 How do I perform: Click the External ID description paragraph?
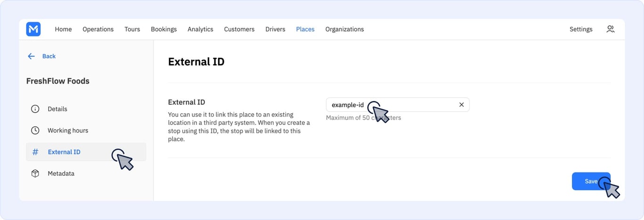(x=239, y=127)
